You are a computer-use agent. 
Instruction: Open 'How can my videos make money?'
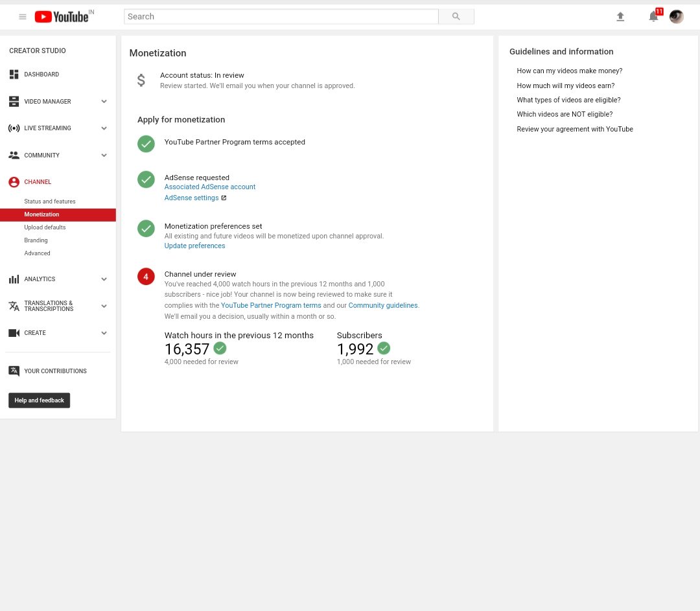click(x=569, y=71)
